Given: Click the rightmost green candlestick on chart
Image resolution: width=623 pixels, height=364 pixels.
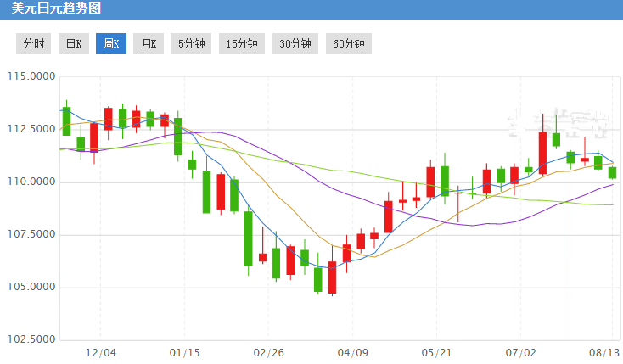Looking at the screenshot, I should [x=612, y=172].
